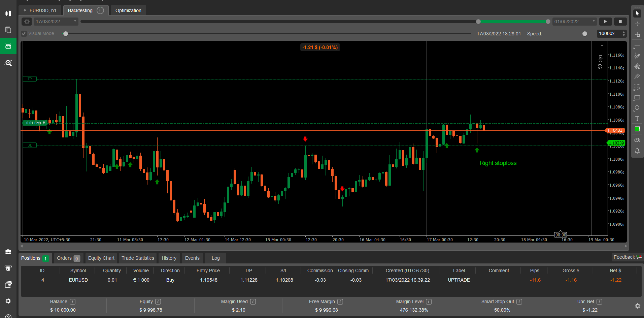Take a chart snapshot with camera icon
The image size is (644, 318).
[637, 140]
